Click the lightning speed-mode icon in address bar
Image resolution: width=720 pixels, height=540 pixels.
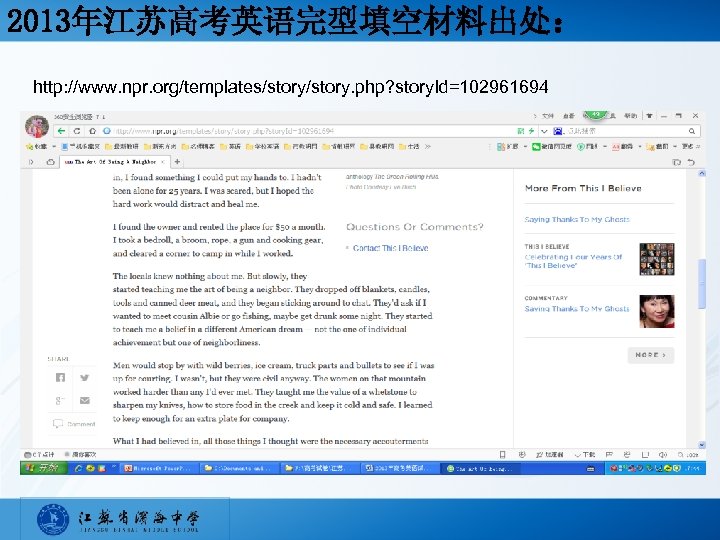(531, 131)
